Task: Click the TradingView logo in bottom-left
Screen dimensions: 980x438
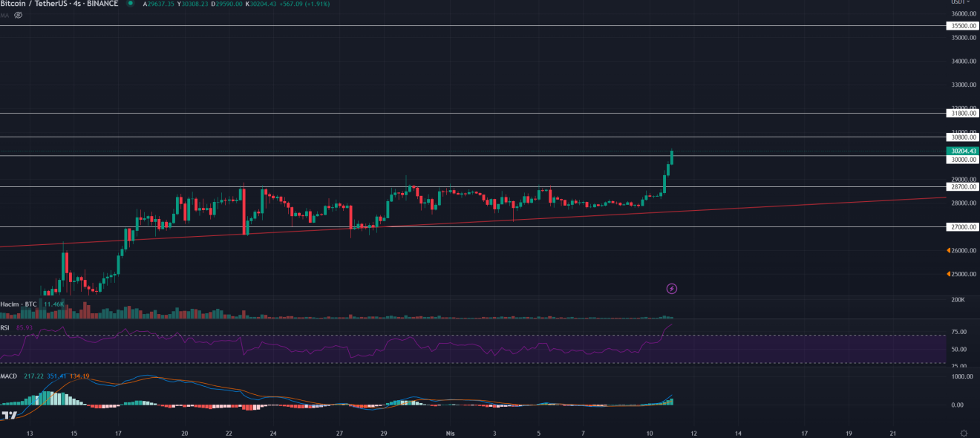Action: coord(10,416)
